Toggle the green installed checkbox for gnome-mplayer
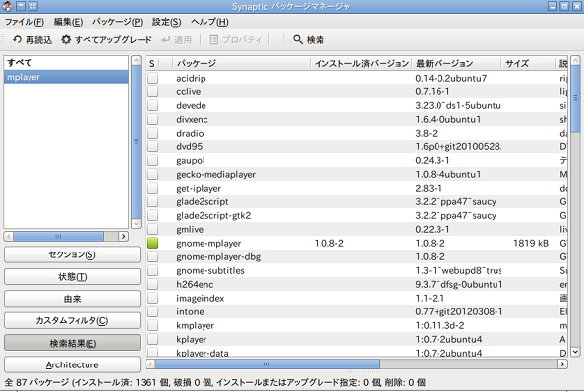Image resolution: width=584 pixels, height=392 pixels. [152, 243]
